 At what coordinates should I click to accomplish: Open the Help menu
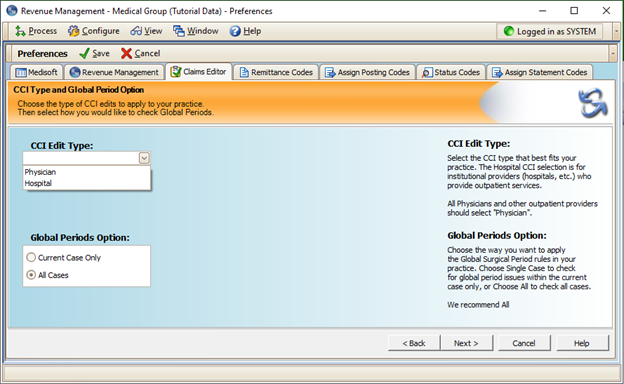(245, 31)
